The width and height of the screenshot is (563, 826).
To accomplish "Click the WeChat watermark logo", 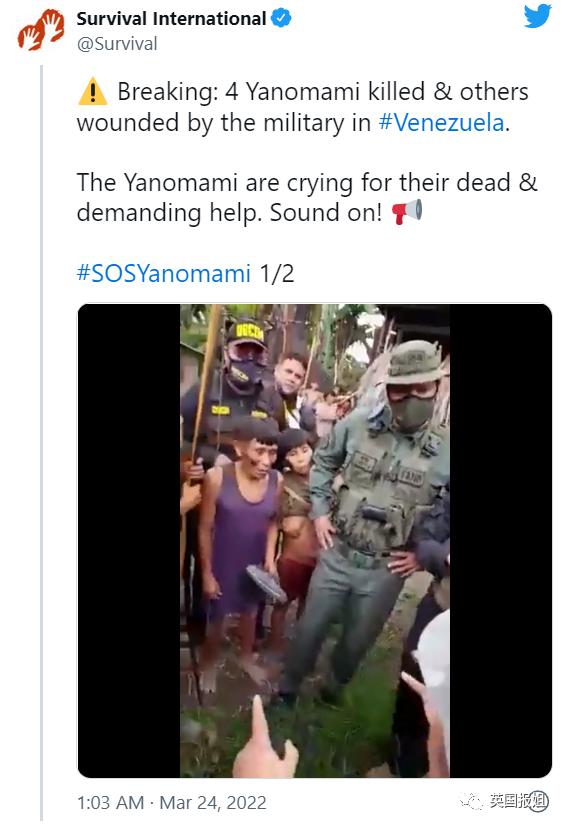I will (x=472, y=801).
